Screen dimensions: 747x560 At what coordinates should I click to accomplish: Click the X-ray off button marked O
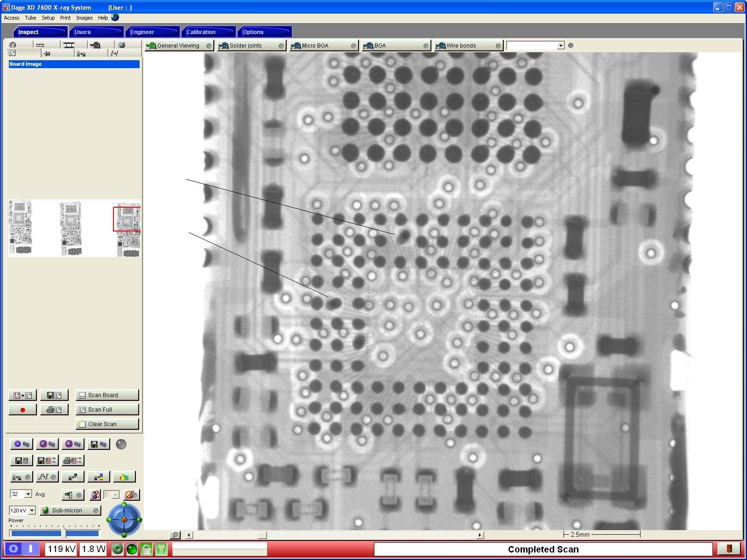(13, 549)
